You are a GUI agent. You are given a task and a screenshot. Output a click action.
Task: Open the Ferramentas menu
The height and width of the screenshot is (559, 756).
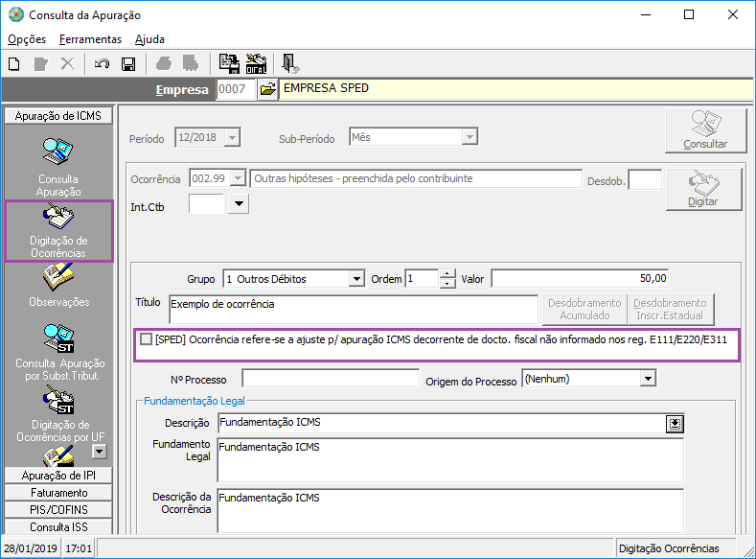(x=90, y=39)
